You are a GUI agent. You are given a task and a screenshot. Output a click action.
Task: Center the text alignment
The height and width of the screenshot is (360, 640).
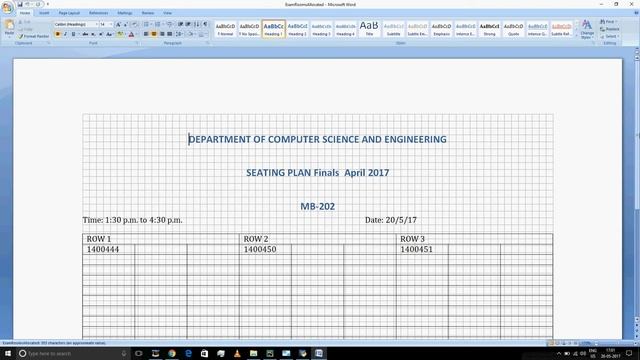tap(154, 34)
